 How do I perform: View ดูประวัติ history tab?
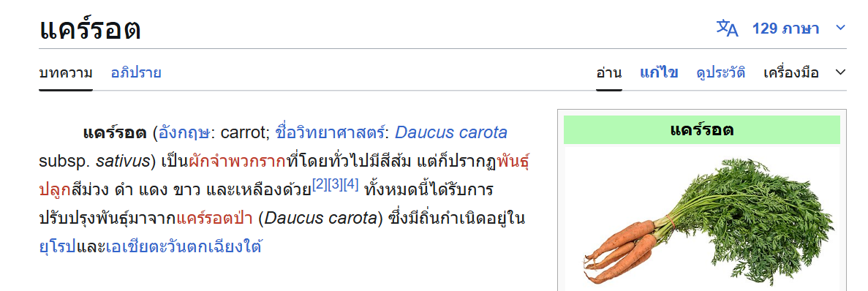click(721, 72)
